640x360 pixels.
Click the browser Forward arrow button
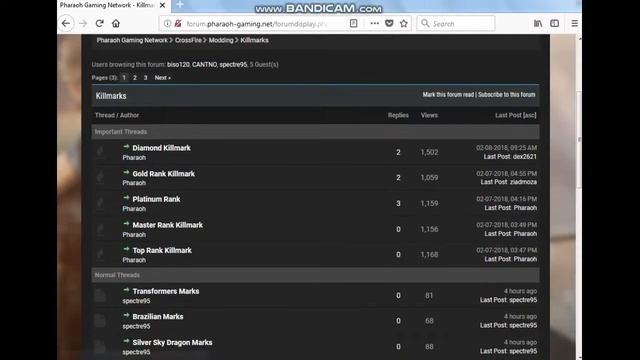point(83,24)
